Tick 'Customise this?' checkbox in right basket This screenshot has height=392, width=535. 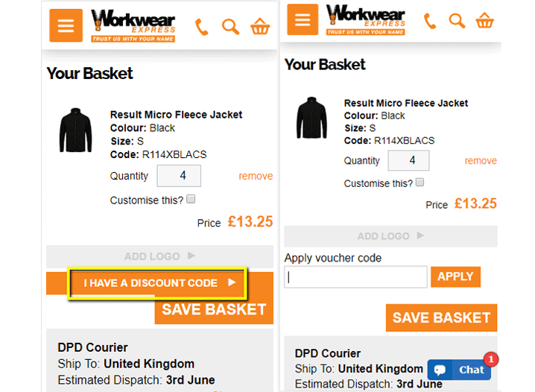[x=420, y=183]
